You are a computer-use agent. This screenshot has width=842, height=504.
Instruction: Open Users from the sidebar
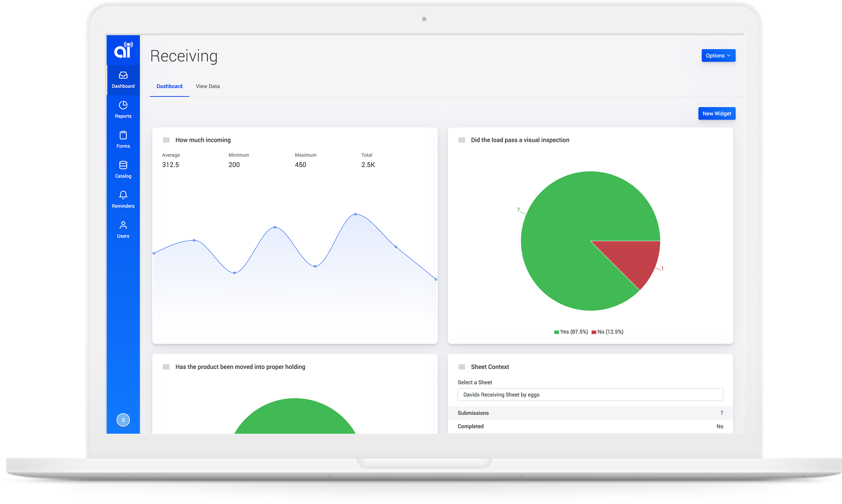pyautogui.click(x=123, y=229)
